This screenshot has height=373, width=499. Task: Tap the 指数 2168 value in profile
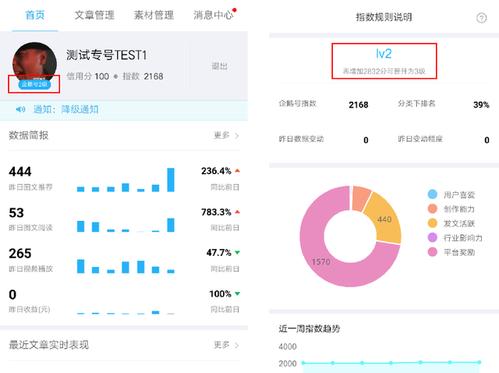tap(143, 76)
